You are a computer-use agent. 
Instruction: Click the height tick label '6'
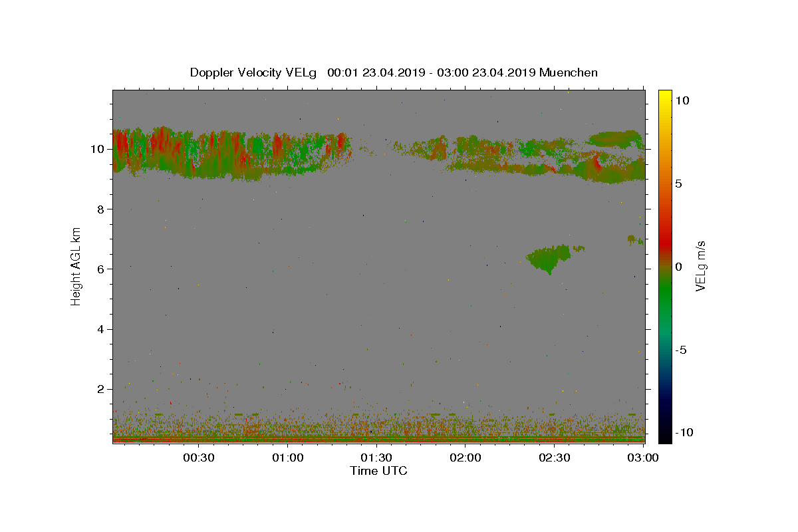pyautogui.click(x=102, y=269)
